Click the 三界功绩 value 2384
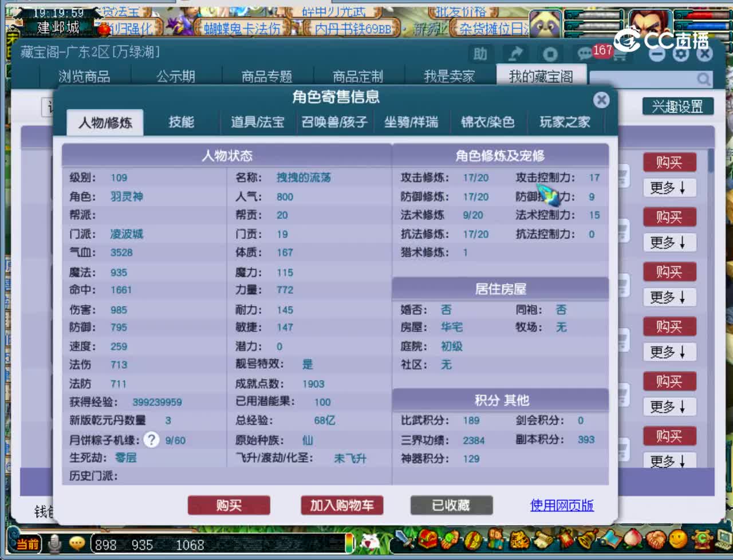This screenshot has height=560, width=733. pos(474,440)
